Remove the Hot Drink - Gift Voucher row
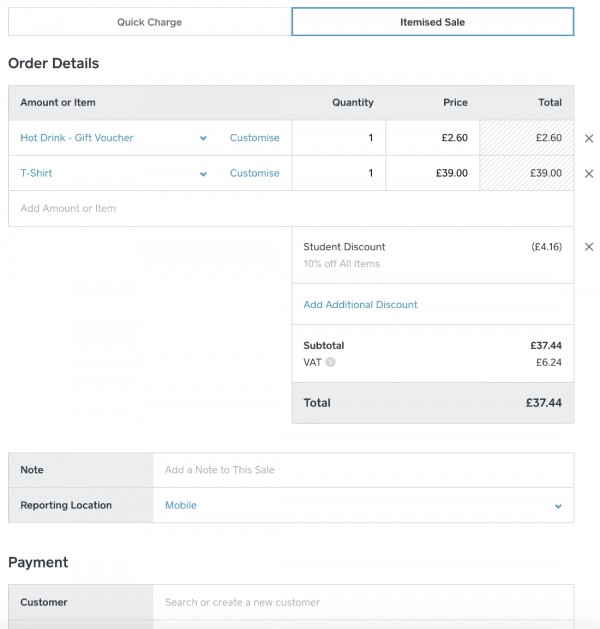The height and width of the screenshot is (629, 600). pos(588,138)
